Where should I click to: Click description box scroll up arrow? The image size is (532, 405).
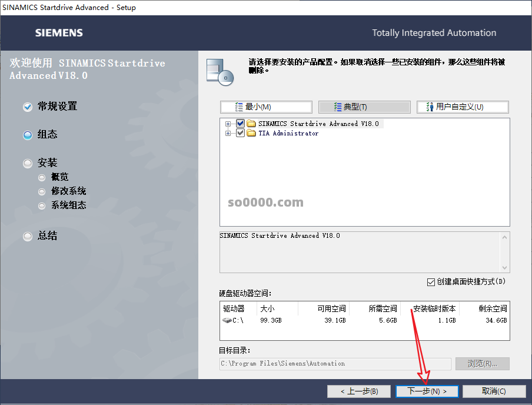point(504,237)
